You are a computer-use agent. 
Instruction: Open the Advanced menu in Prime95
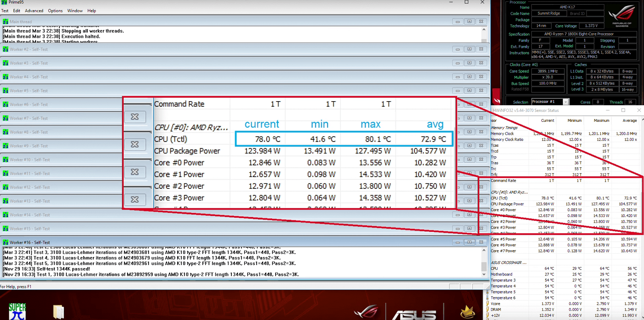34,11
